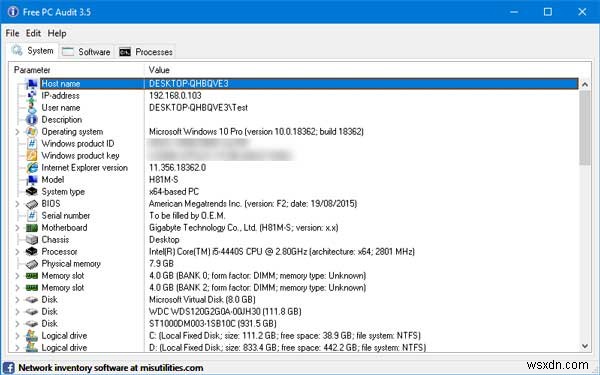Select the To be filled by O.E.M. value
This screenshot has height=375, width=600.
[x=187, y=215]
